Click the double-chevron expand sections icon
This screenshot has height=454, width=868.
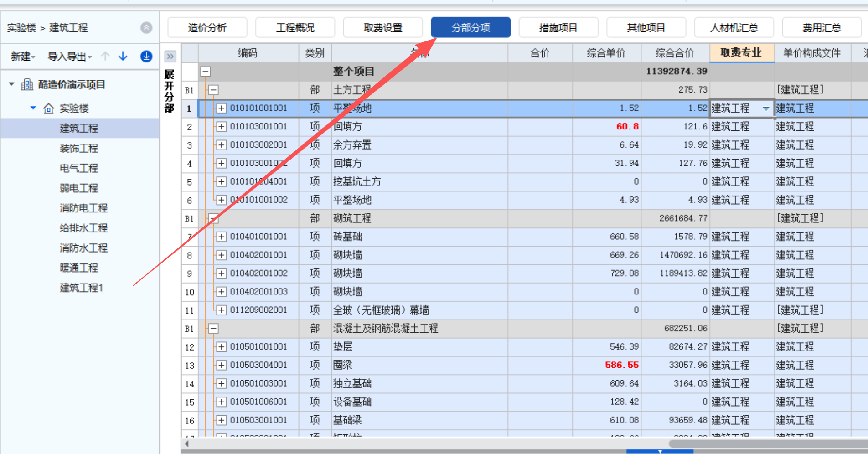tap(170, 57)
